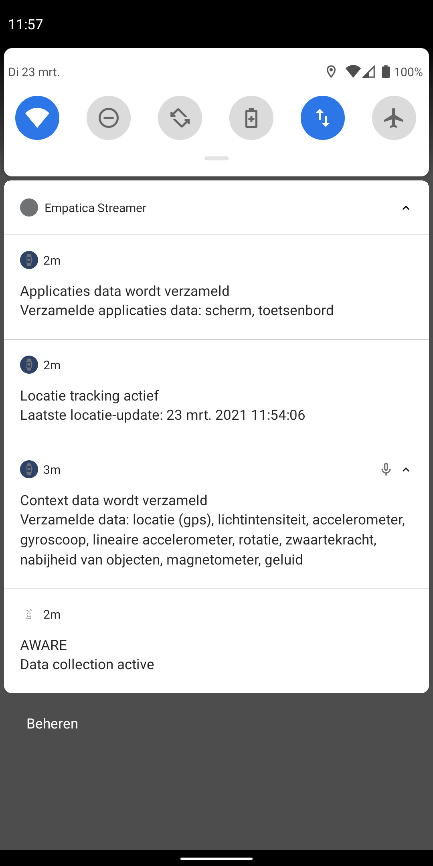Turn off the mobile data toggle
Viewport: 433px width, 866px height.
point(323,118)
